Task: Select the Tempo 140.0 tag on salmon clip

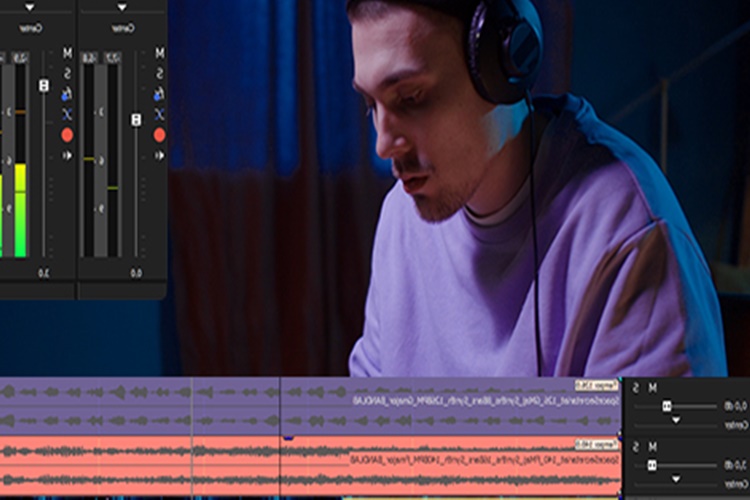Action: [x=596, y=445]
